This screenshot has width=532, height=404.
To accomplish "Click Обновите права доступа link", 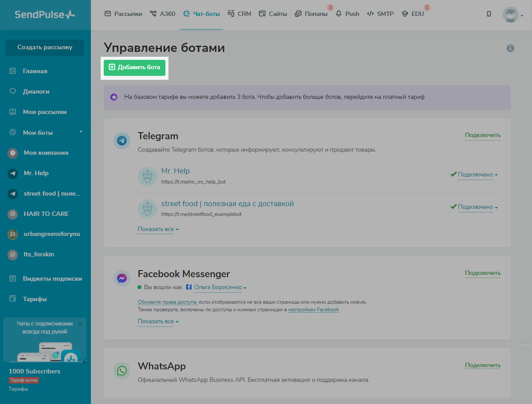I will point(167,302).
